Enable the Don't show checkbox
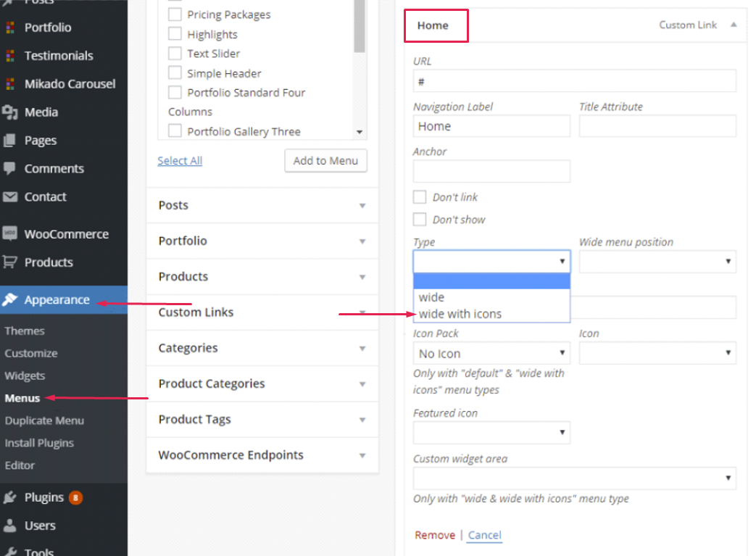The width and height of the screenshot is (756, 556). click(x=420, y=220)
